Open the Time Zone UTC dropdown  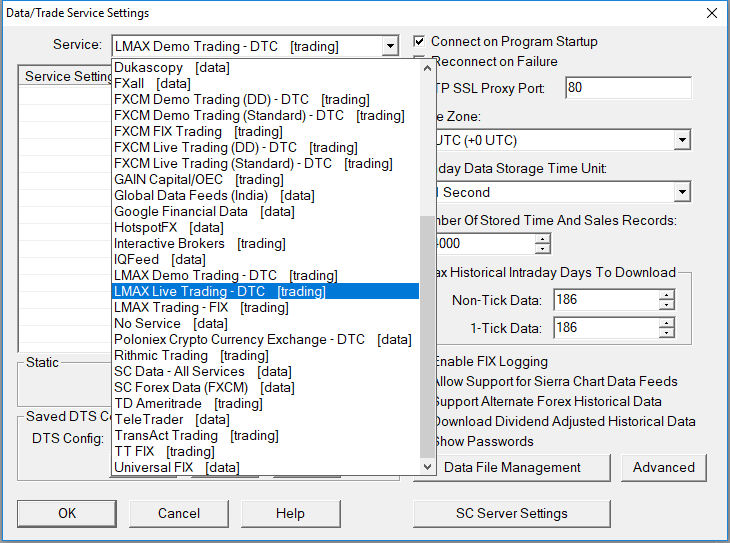682,140
